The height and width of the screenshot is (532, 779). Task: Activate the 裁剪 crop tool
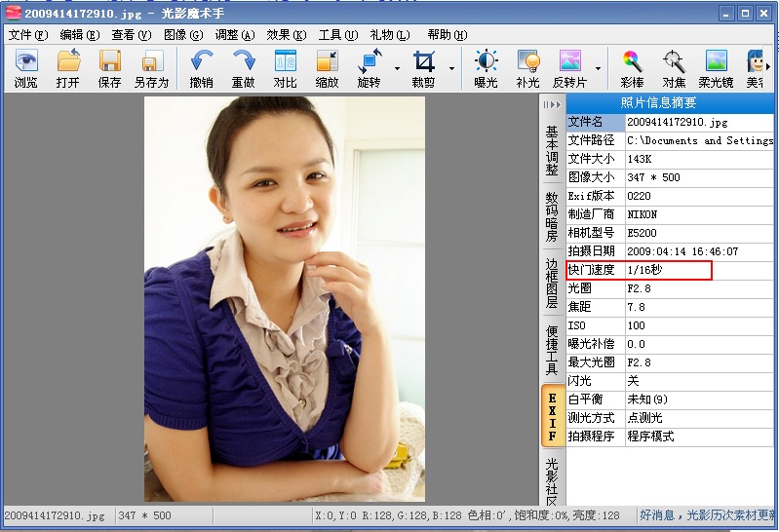click(424, 68)
